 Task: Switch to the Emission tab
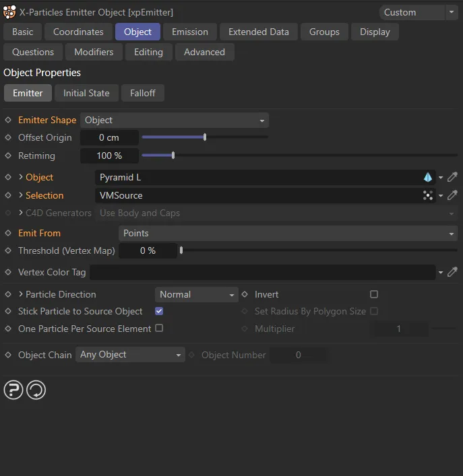190,32
